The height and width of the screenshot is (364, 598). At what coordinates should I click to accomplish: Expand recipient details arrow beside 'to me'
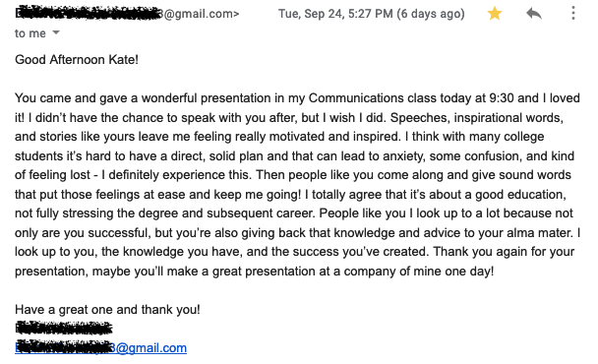[x=56, y=32]
